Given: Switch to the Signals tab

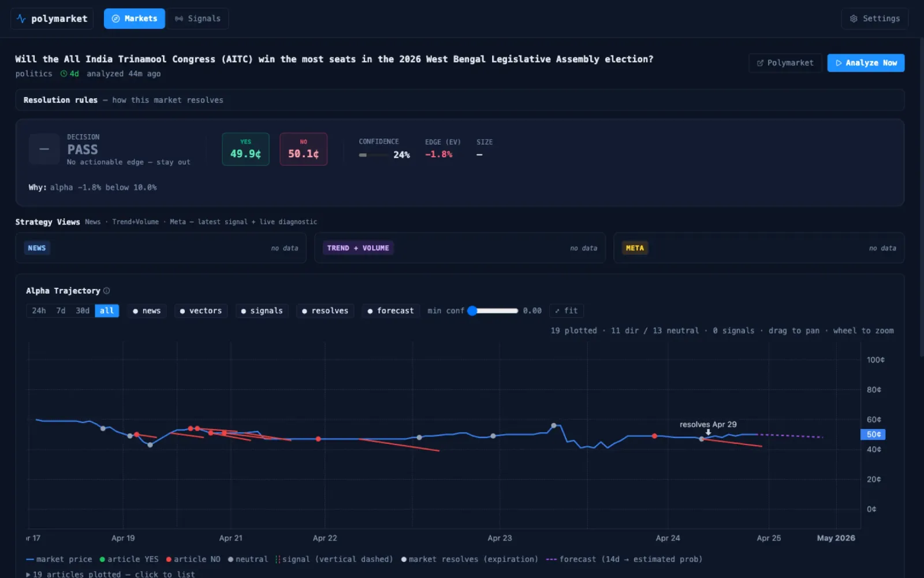Looking at the screenshot, I should (198, 18).
